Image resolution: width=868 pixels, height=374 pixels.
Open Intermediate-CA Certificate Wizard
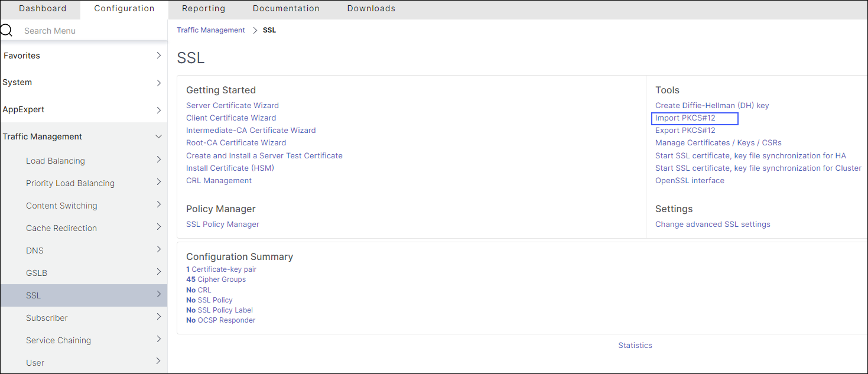coord(251,130)
